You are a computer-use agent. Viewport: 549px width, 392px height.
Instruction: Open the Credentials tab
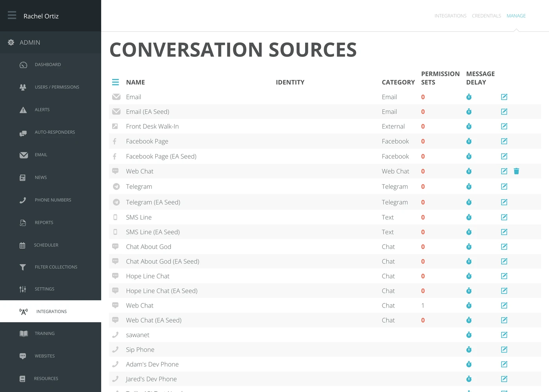pos(486,16)
